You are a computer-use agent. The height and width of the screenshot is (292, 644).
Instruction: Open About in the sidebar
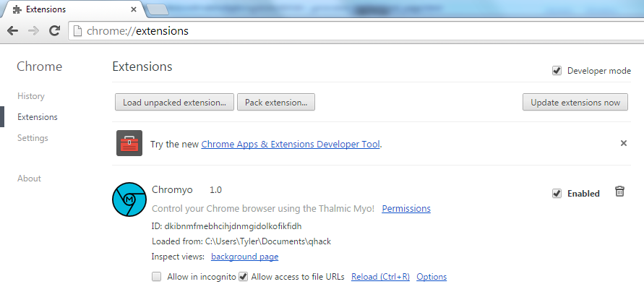pos(29,179)
